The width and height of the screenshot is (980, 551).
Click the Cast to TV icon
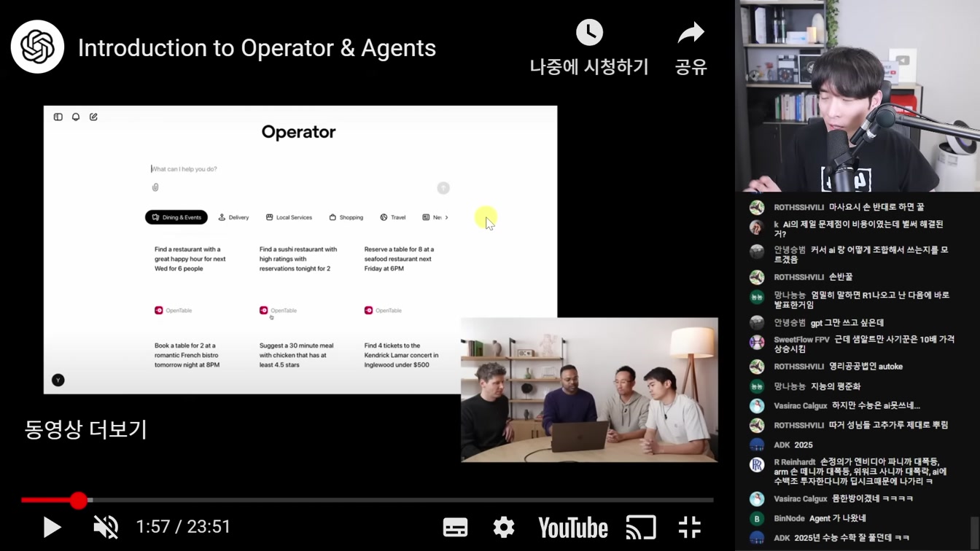tap(641, 528)
